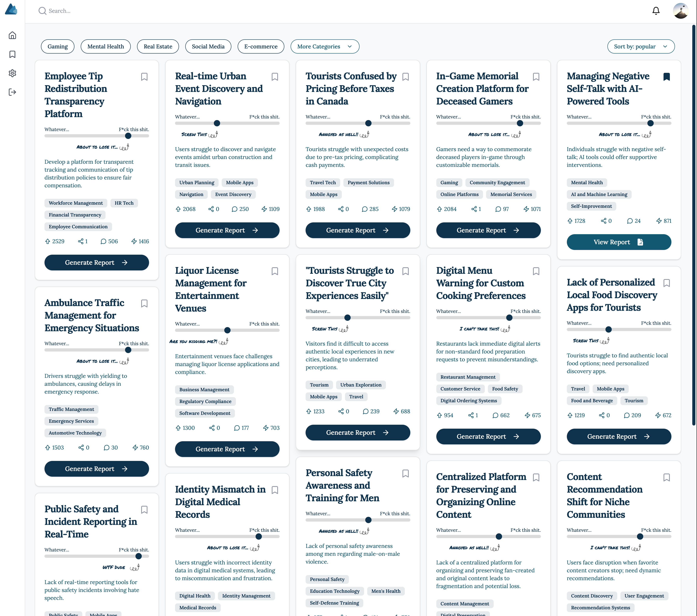Bookmark the Real-time Urban Event Discovery card
Viewport: 697px width, 616px height.
tap(274, 77)
